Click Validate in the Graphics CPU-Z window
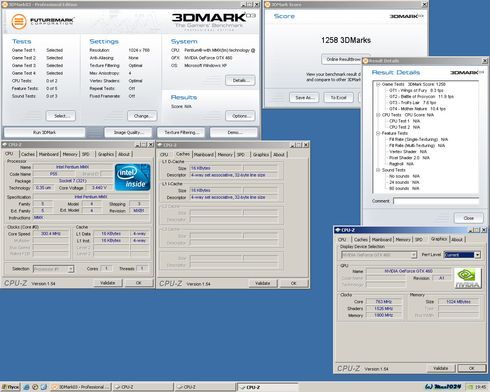This screenshot has width=490, height=392. (441, 368)
